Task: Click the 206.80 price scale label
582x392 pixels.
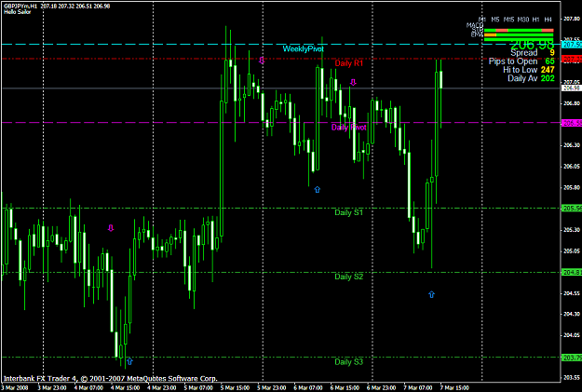Action: [x=572, y=103]
